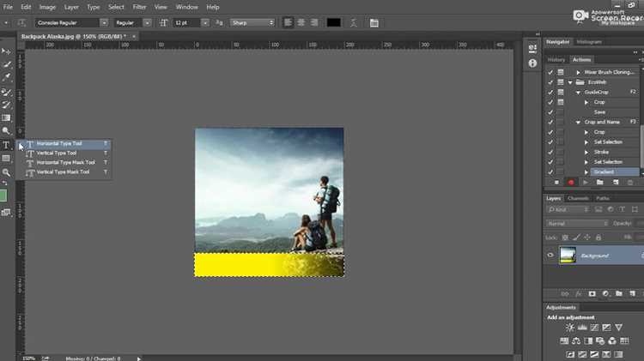This screenshot has height=361, width=644.
Task: Switch to the Paths tab
Action: click(603, 198)
